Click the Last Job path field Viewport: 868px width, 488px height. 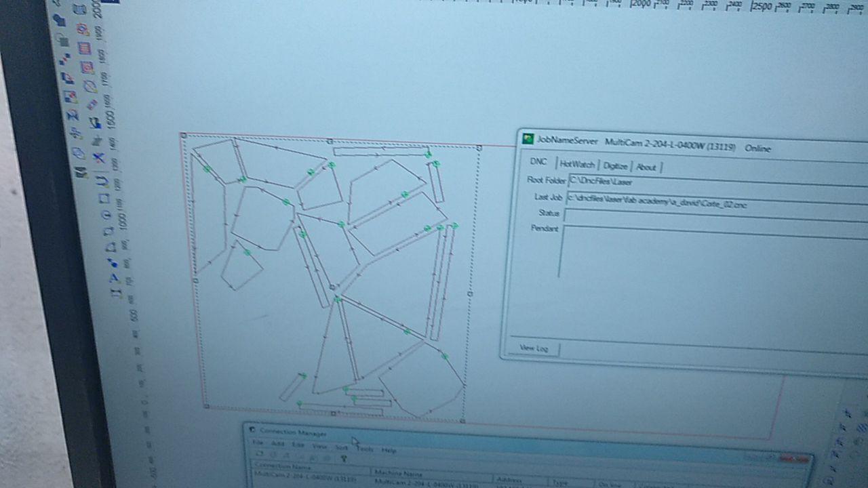tap(716, 204)
